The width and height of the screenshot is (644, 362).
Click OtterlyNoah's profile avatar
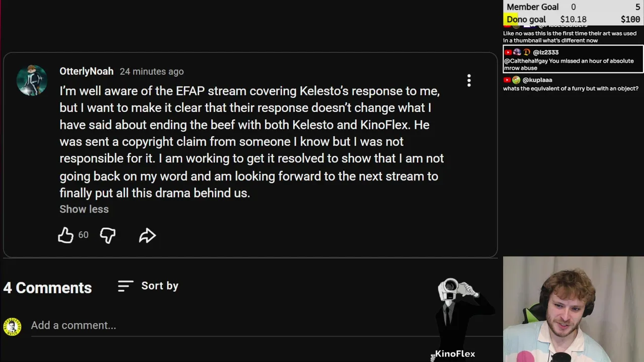tap(32, 80)
